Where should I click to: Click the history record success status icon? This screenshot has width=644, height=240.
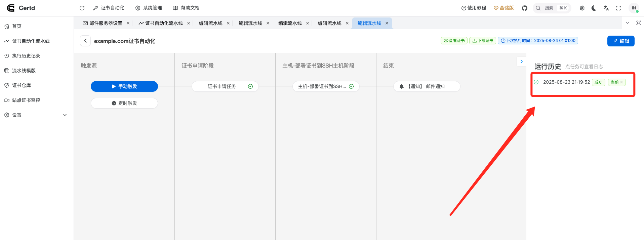tap(536, 82)
